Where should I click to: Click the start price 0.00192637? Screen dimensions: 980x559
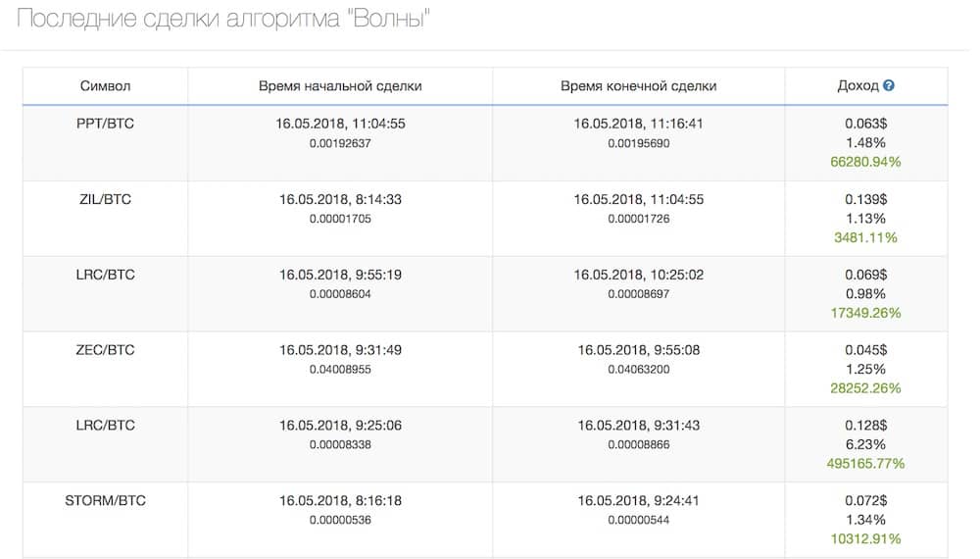point(340,143)
